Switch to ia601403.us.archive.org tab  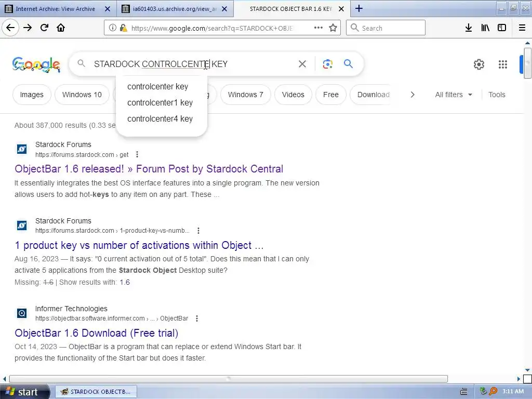pos(174,9)
